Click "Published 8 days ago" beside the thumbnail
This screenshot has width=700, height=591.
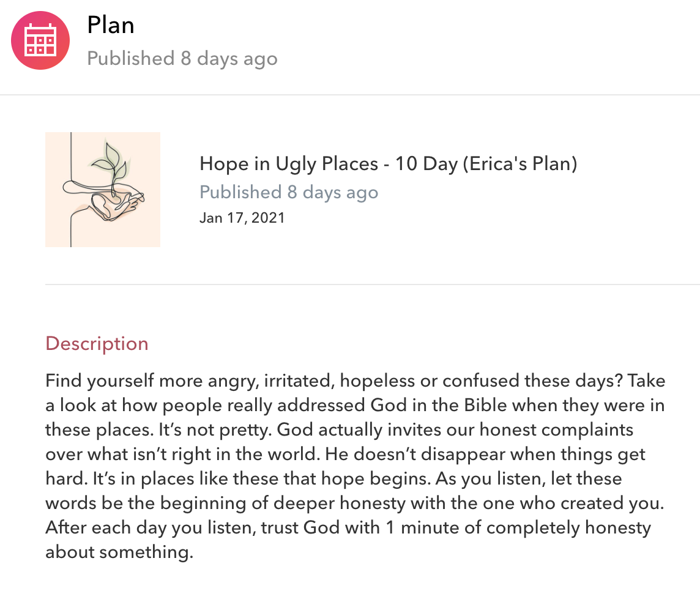coord(289,192)
